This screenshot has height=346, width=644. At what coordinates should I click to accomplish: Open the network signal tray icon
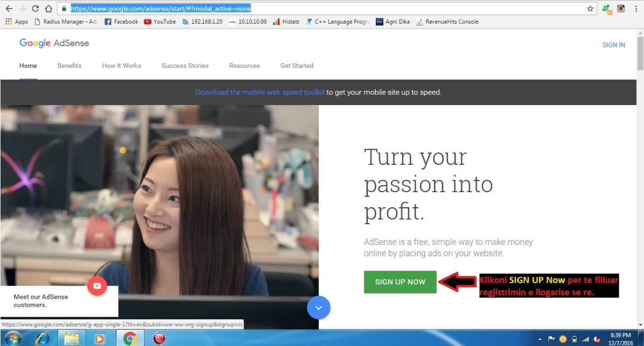pos(585,339)
